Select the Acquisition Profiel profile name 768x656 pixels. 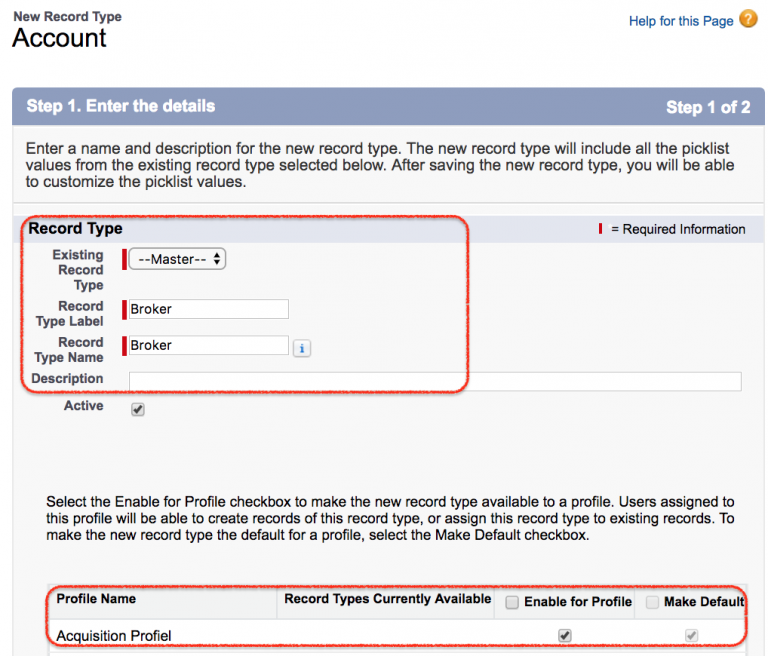pyautogui.click(x=114, y=636)
